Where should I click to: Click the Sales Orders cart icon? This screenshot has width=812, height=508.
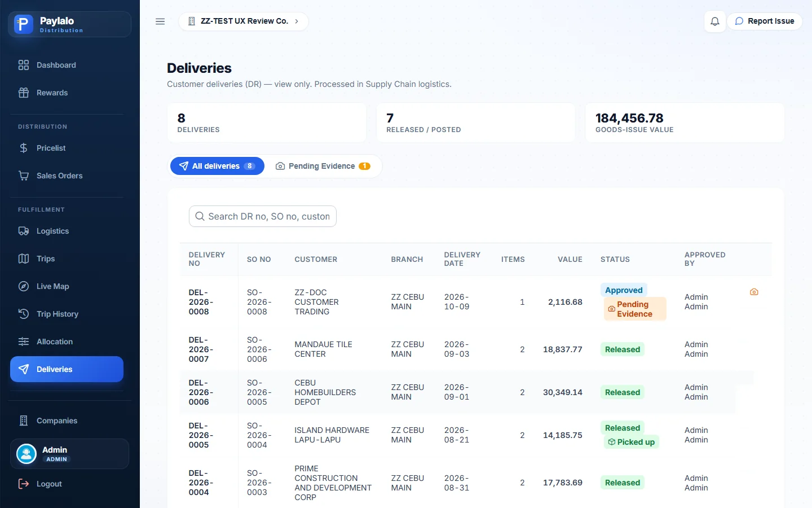click(24, 176)
